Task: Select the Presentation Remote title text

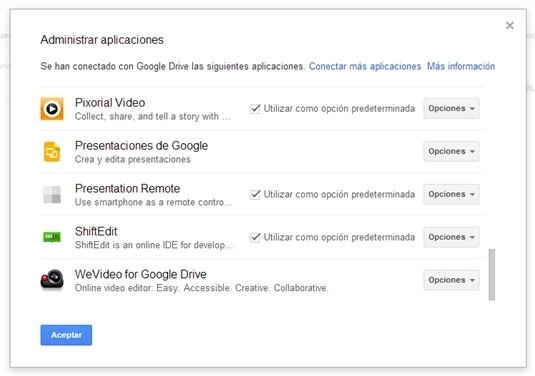Action: [127, 188]
